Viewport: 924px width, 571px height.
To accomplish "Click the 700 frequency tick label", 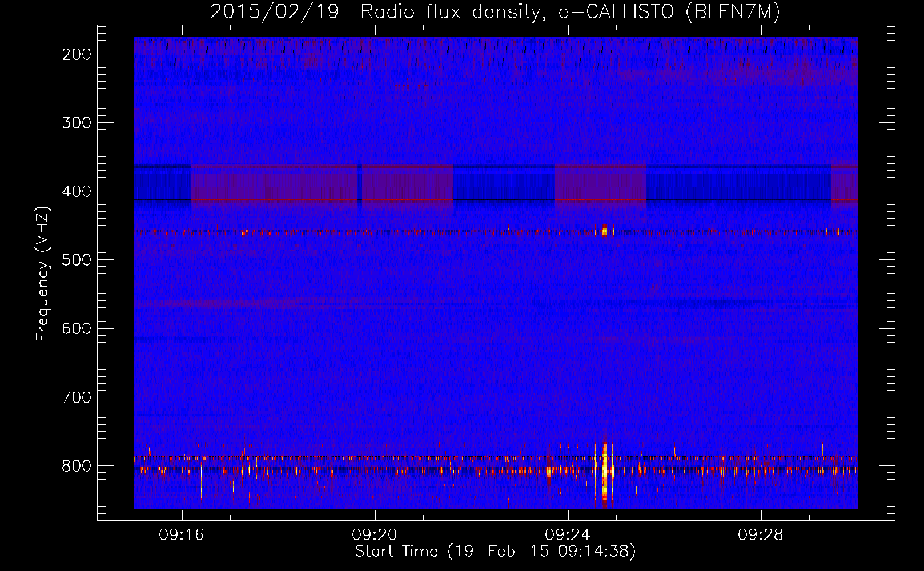I will point(76,397).
